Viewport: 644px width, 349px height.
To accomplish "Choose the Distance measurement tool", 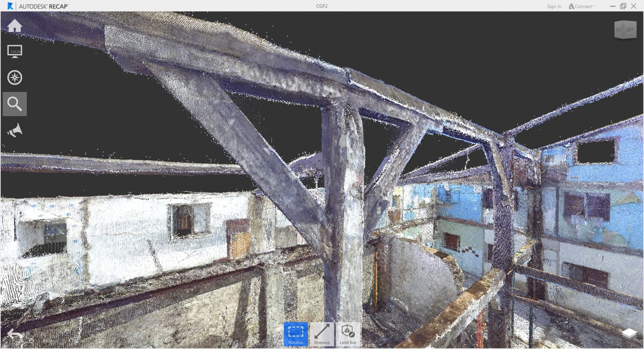I will click(322, 334).
